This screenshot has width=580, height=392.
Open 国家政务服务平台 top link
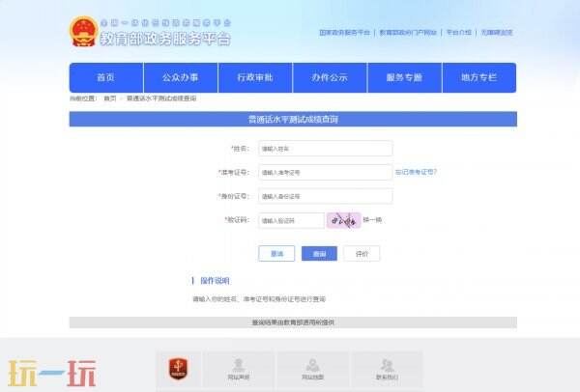[x=345, y=32]
